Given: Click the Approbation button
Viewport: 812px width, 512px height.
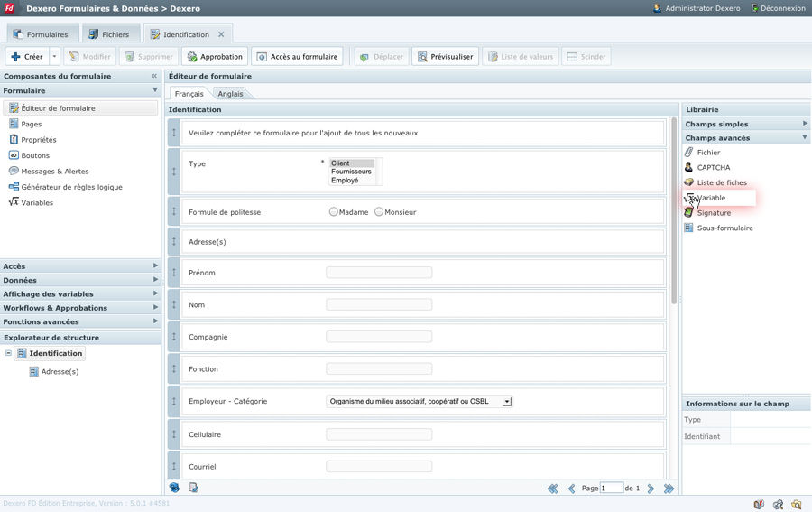Looking at the screenshot, I should 214,57.
